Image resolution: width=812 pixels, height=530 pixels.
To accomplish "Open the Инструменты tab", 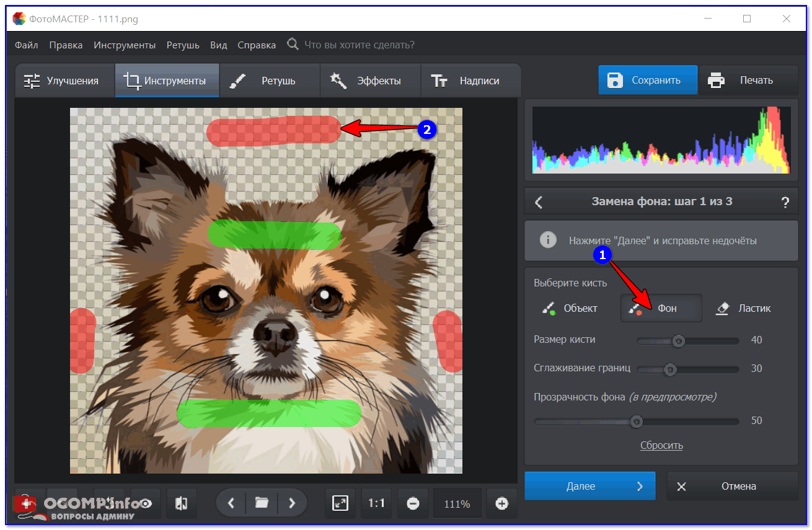I will tap(167, 81).
